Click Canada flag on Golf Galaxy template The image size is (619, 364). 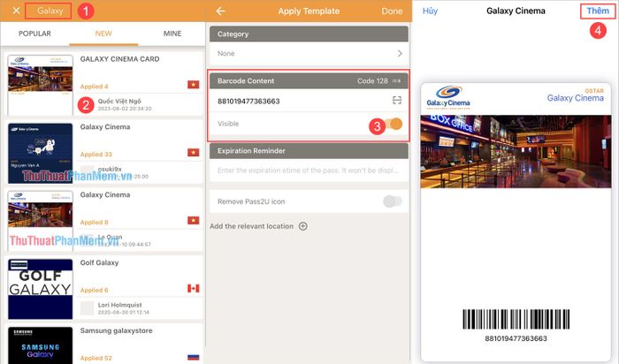pos(194,288)
